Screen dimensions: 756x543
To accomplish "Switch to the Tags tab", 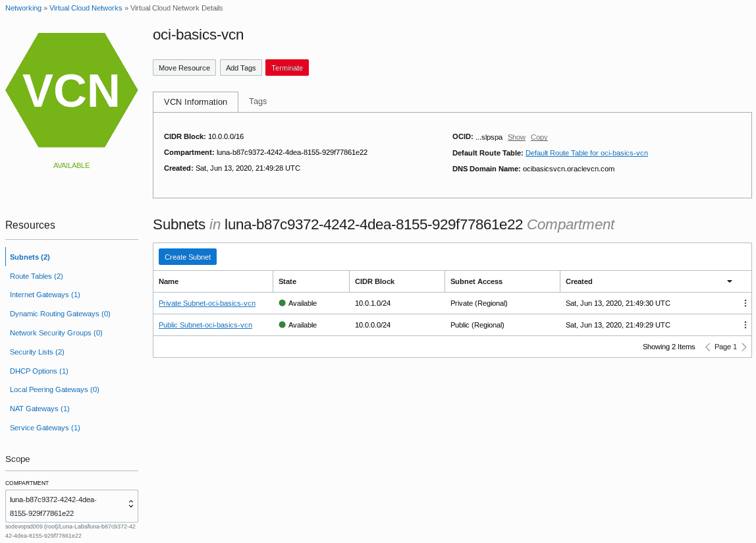I will (257, 101).
